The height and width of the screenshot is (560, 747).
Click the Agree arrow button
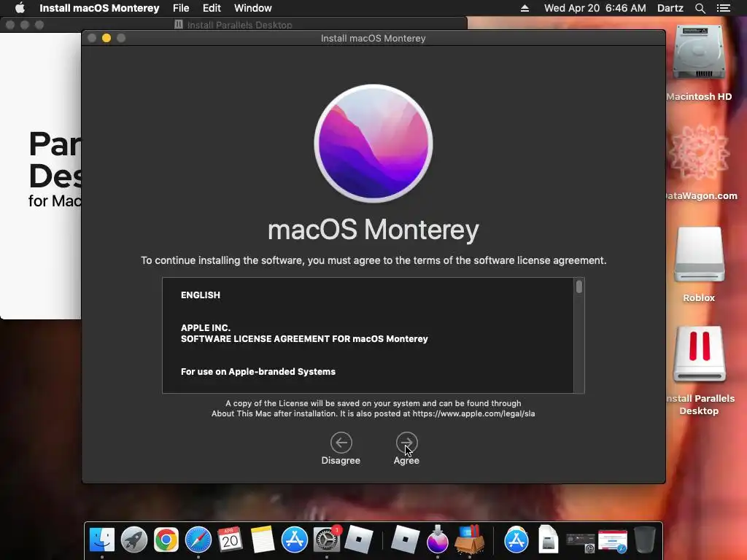(x=406, y=443)
